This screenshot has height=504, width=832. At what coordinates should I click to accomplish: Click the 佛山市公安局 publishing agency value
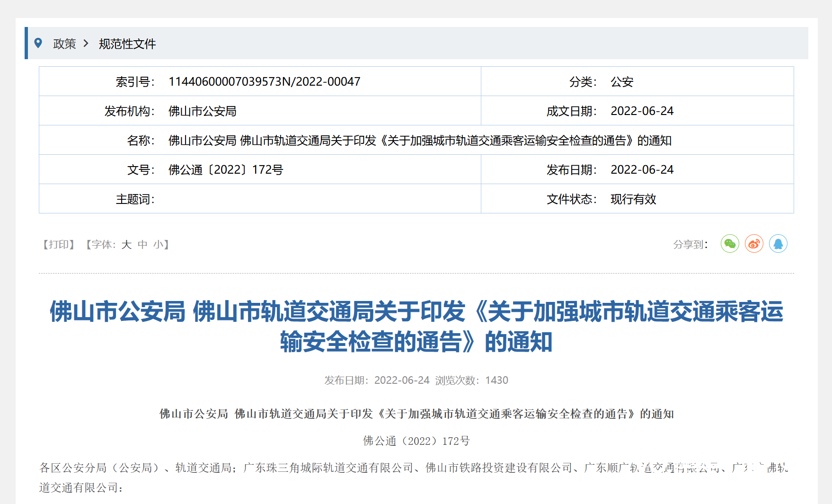tap(202, 111)
